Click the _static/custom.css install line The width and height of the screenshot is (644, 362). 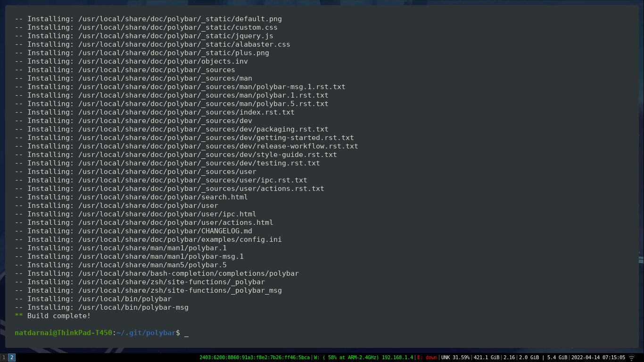click(x=146, y=27)
